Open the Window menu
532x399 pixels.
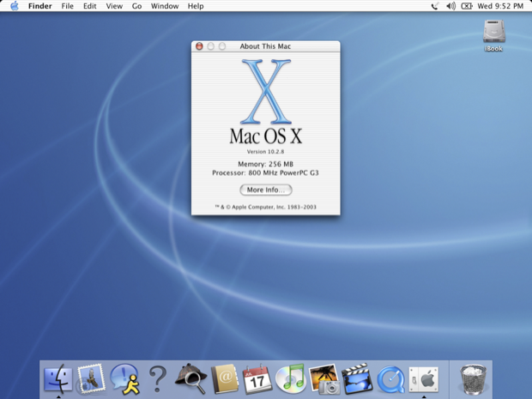click(x=165, y=6)
